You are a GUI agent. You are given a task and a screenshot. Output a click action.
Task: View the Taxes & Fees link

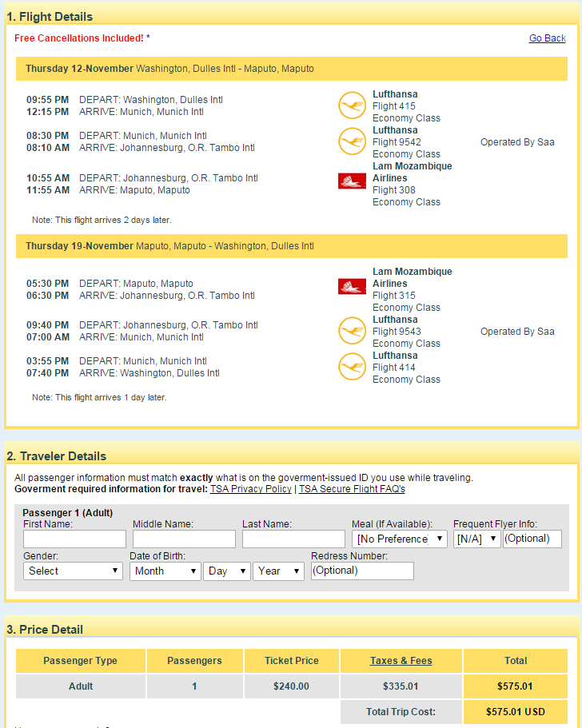[401, 661]
